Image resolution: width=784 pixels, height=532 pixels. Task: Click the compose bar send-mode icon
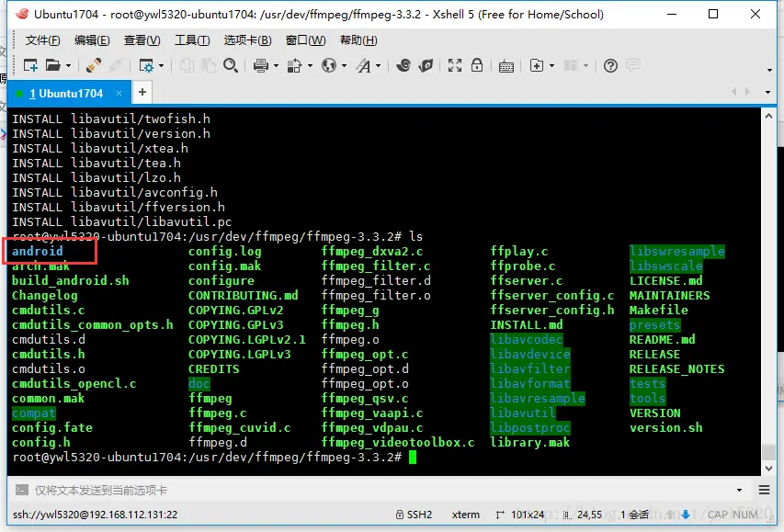(21, 490)
